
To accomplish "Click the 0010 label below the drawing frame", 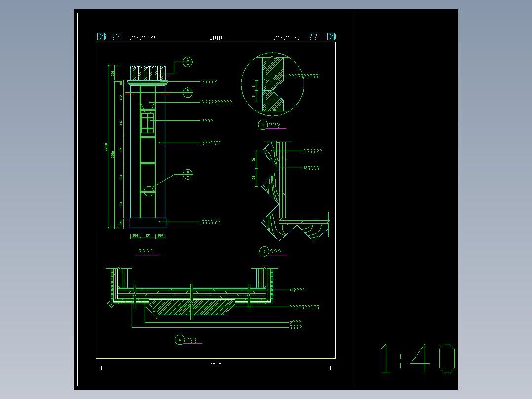I will (216, 365).
